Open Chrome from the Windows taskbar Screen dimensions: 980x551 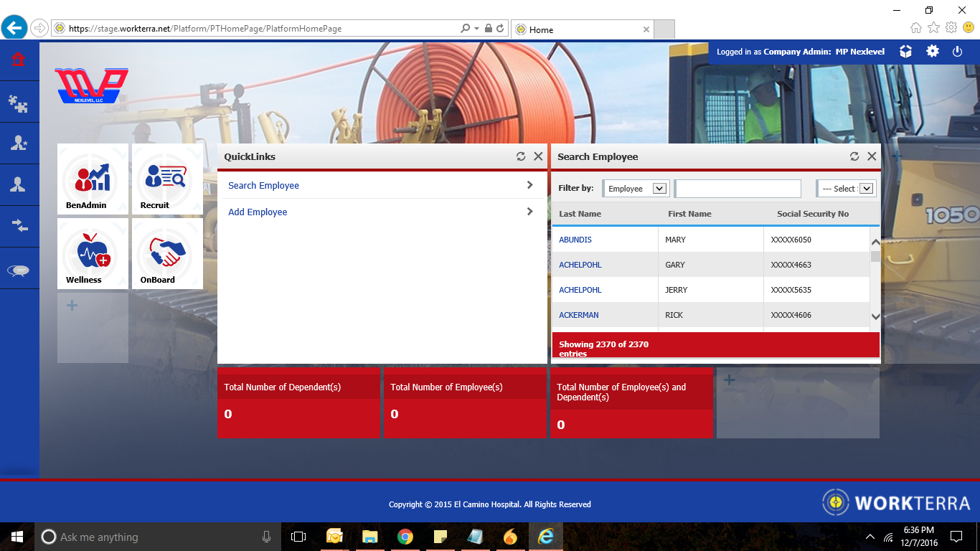tap(405, 537)
